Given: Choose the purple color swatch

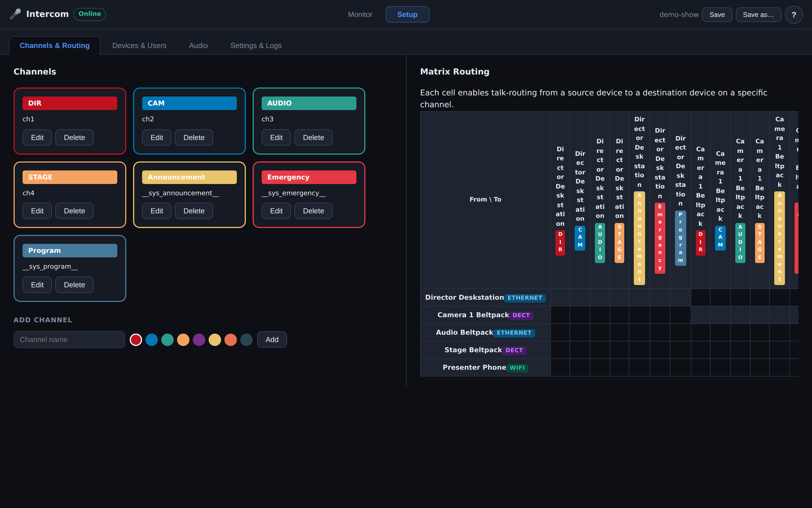Looking at the screenshot, I should [x=199, y=340].
